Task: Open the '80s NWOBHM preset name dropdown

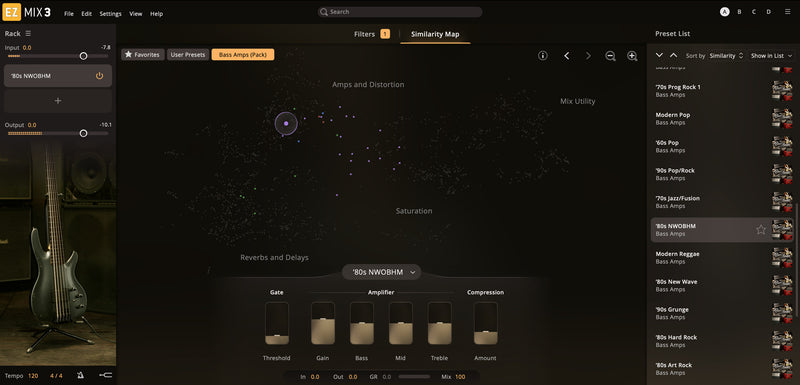Action: click(382, 272)
